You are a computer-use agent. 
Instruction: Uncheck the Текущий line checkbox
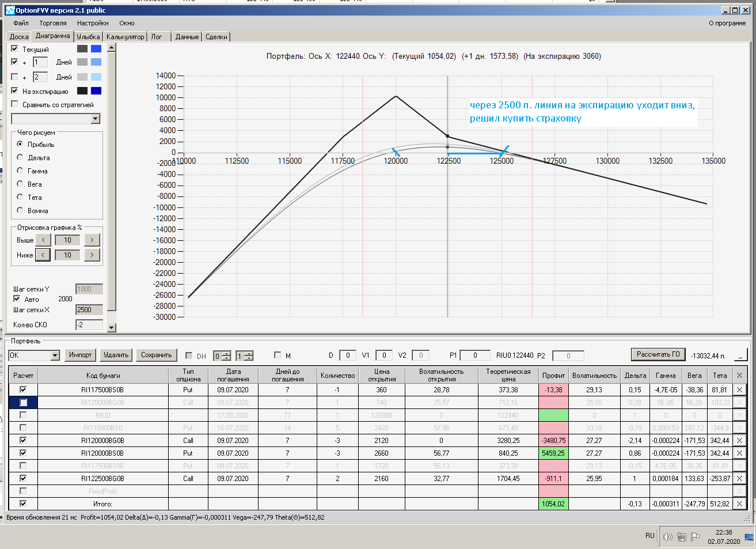pyautogui.click(x=15, y=49)
